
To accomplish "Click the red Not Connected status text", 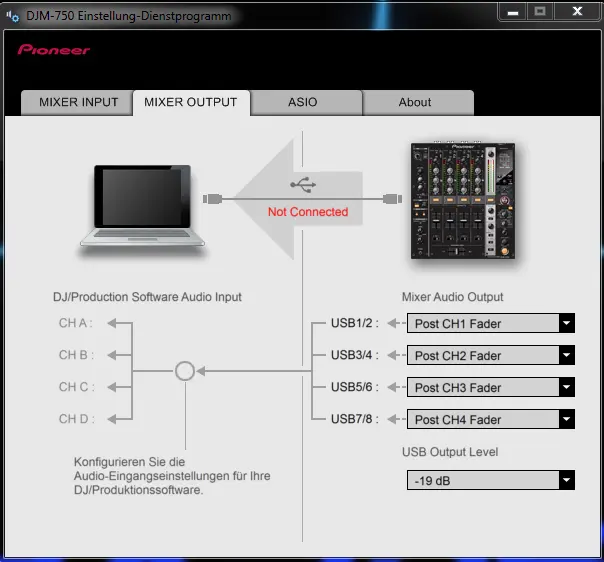I will click(308, 212).
